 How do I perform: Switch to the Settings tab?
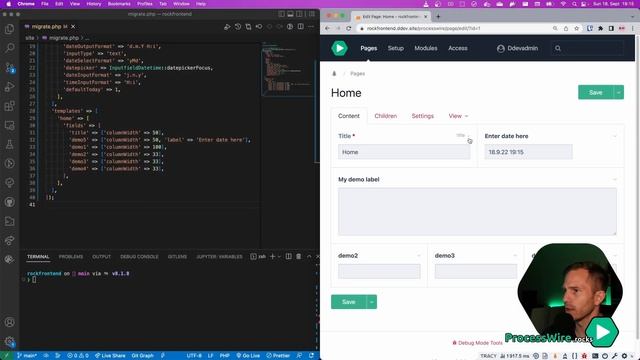tap(422, 116)
